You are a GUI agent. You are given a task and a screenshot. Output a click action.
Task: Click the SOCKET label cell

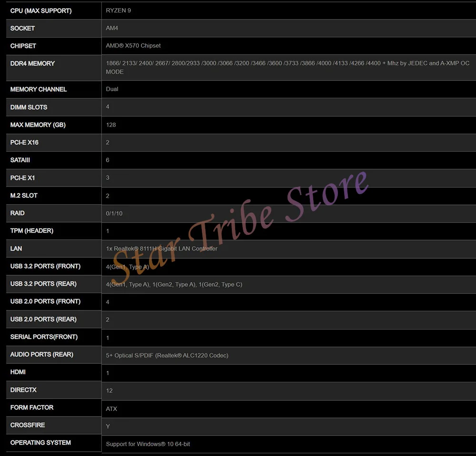tap(22, 28)
